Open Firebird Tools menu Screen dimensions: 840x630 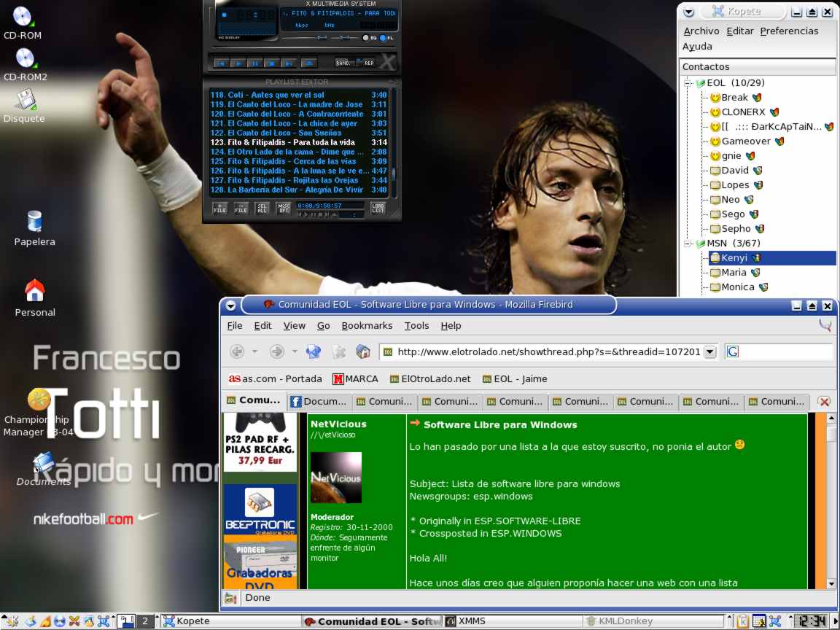[416, 326]
